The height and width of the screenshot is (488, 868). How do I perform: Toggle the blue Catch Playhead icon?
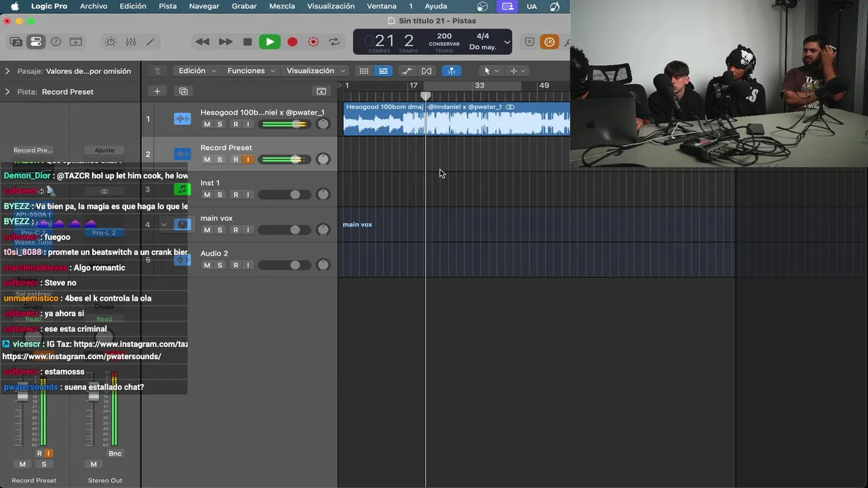coord(452,70)
